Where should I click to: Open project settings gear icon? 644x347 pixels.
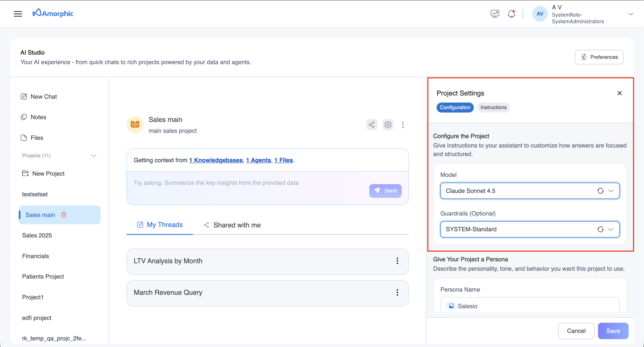coord(388,125)
